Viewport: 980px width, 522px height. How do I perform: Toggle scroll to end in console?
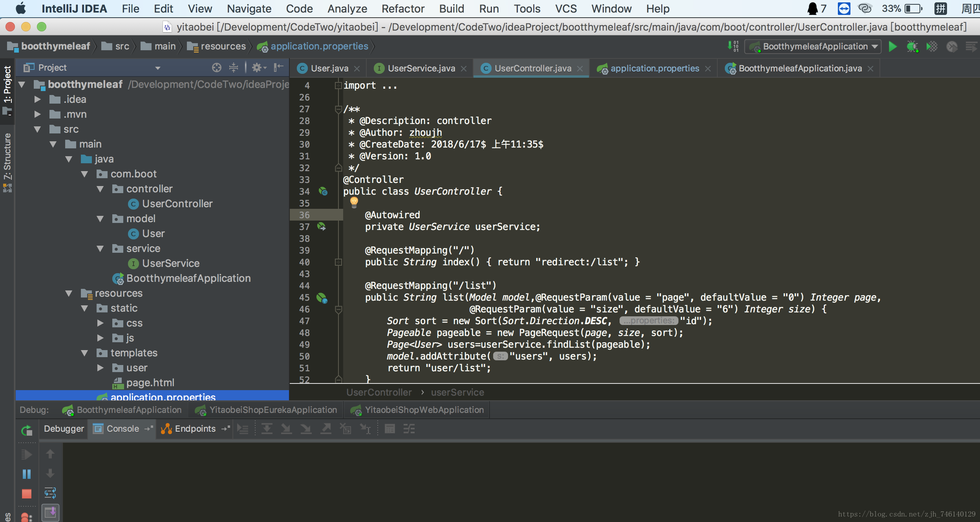coord(50,513)
